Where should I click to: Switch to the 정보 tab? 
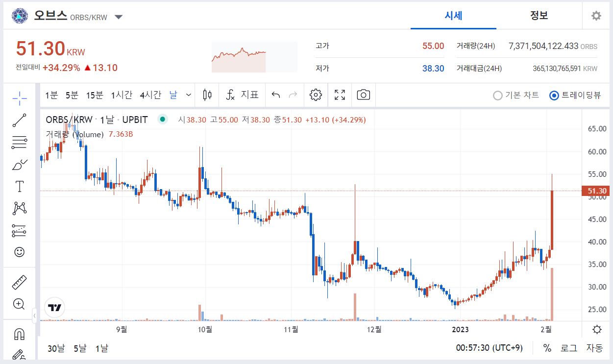coord(539,15)
